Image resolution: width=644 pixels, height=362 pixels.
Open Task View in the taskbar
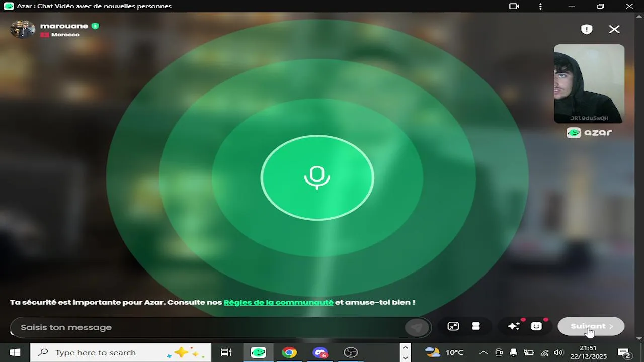click(226, 352)
